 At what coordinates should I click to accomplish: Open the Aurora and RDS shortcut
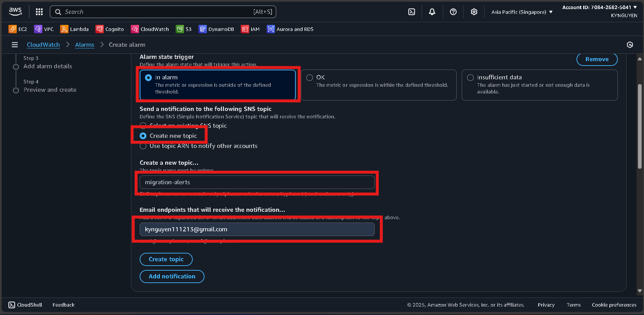coord(289,29)
